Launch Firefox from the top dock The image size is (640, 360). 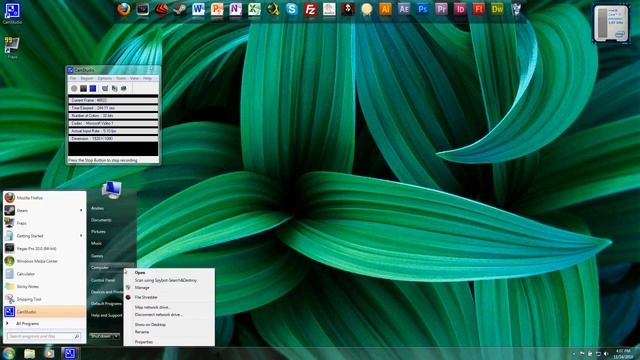pos(124,9)
